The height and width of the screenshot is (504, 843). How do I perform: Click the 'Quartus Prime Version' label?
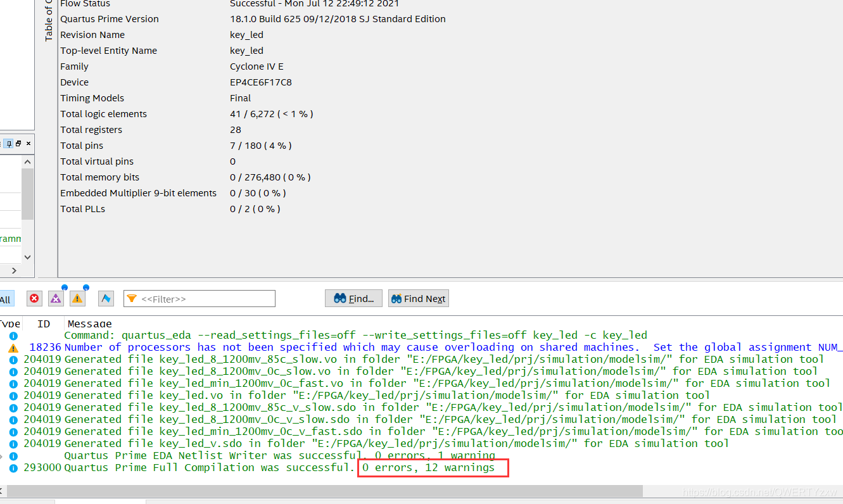click(x=110, y=19)
